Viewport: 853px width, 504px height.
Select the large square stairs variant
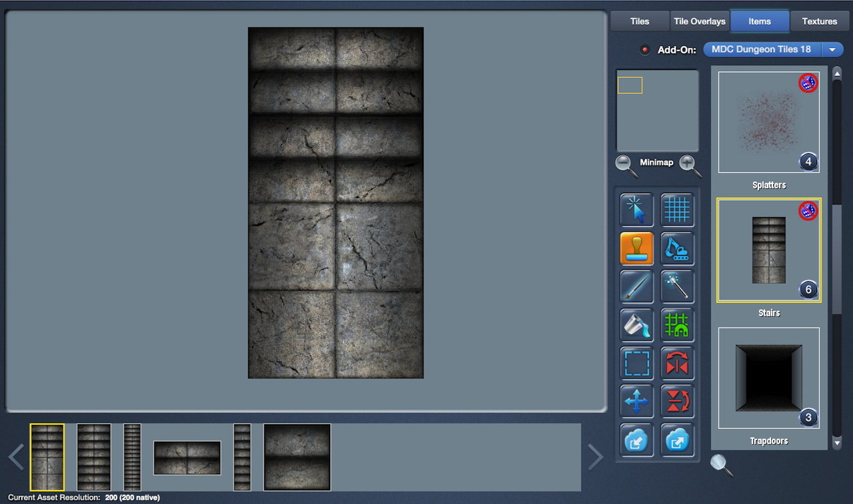(297, 457)
